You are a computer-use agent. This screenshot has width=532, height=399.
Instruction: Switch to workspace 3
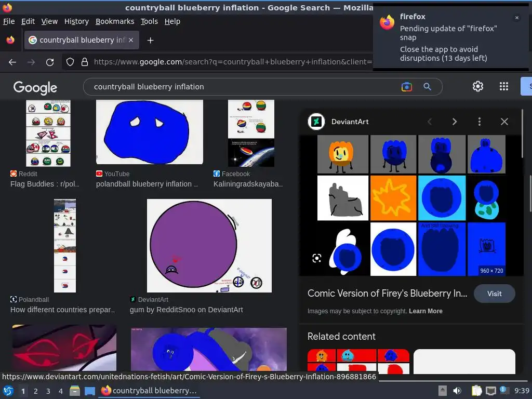point(48,391)
